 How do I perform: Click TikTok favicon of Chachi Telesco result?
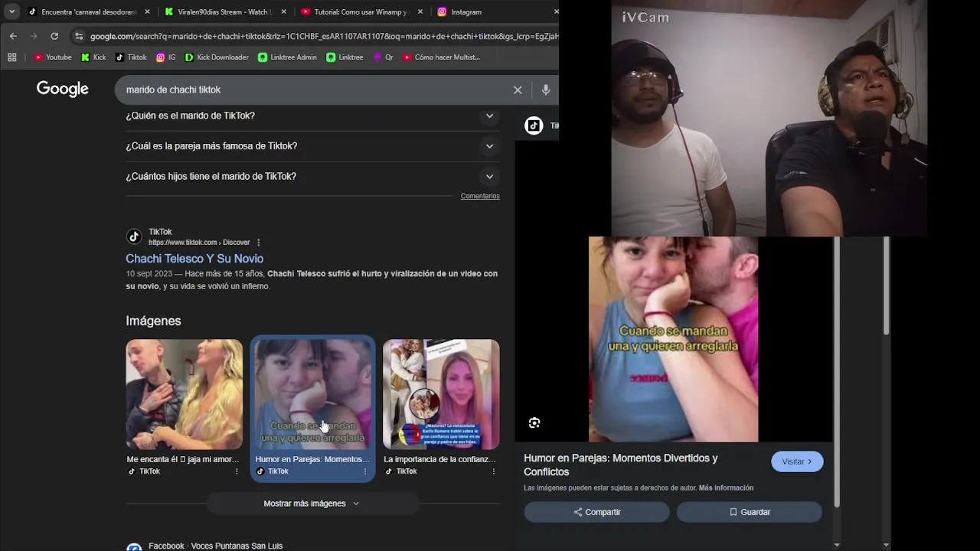[x=134, y=236]
